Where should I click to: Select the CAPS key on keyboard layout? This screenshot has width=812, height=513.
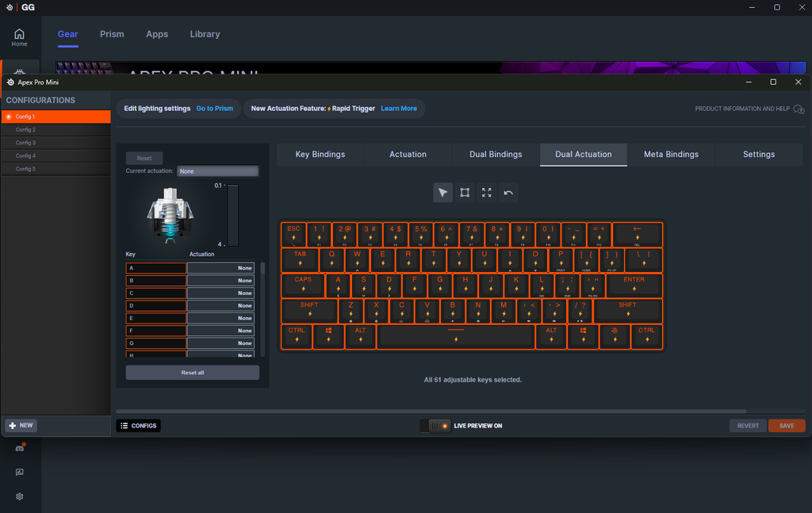[303, 285]
